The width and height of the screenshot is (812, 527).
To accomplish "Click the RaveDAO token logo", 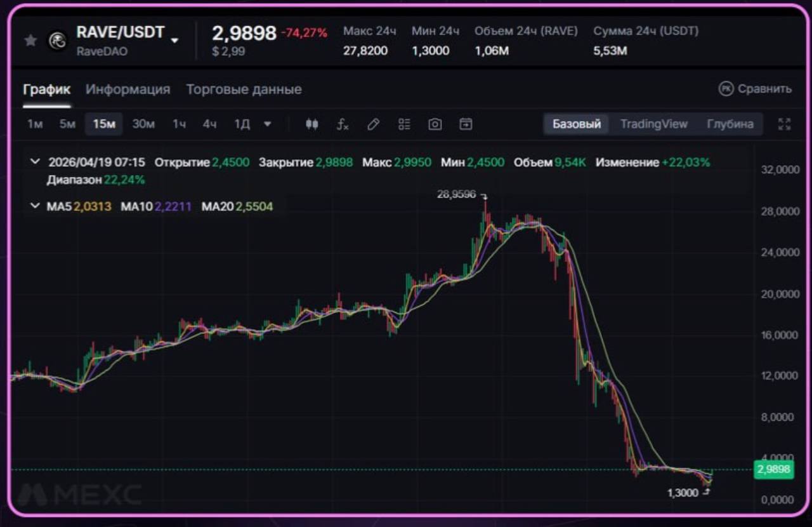I will tap(58, 41).
